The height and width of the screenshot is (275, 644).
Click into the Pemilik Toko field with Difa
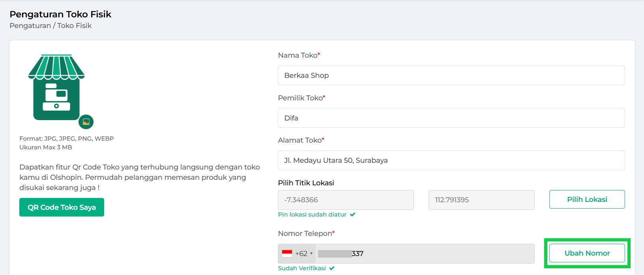[x=451, y=118]
